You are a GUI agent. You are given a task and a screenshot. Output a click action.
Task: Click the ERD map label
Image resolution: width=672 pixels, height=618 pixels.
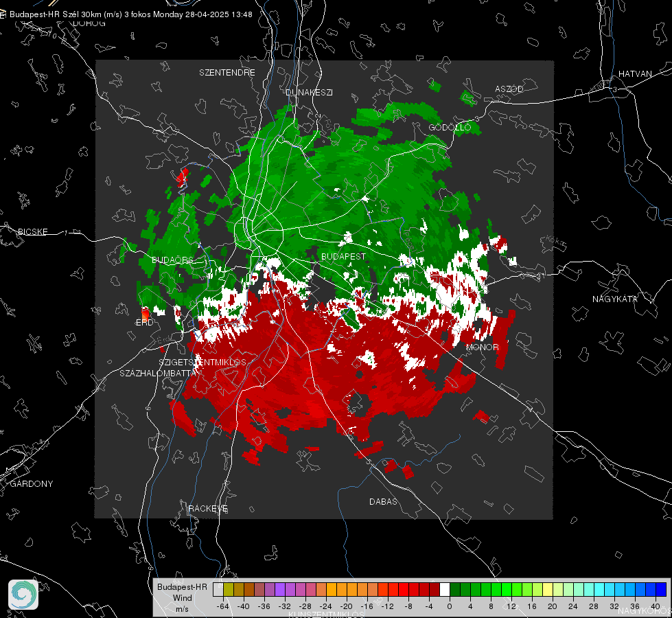click(x=144, y=323)
